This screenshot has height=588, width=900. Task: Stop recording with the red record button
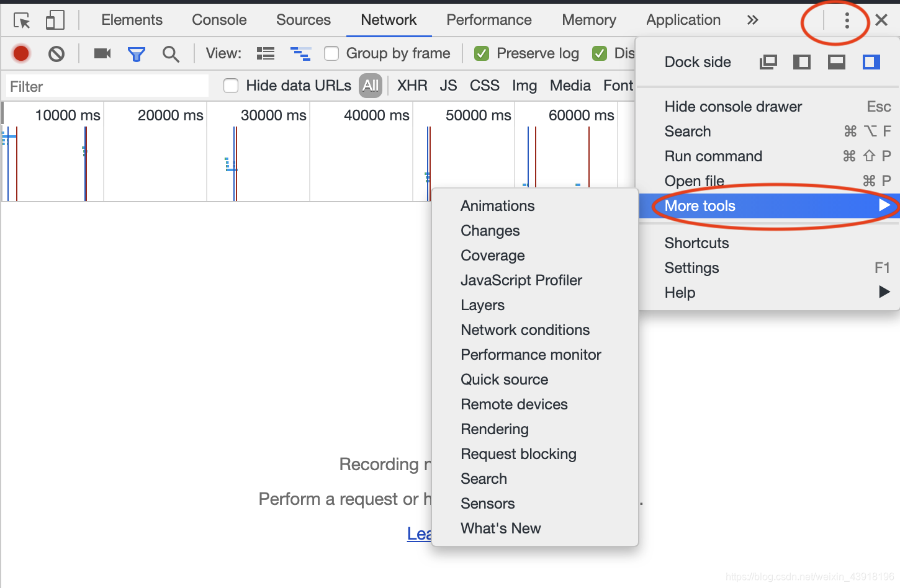coord(21,54)
